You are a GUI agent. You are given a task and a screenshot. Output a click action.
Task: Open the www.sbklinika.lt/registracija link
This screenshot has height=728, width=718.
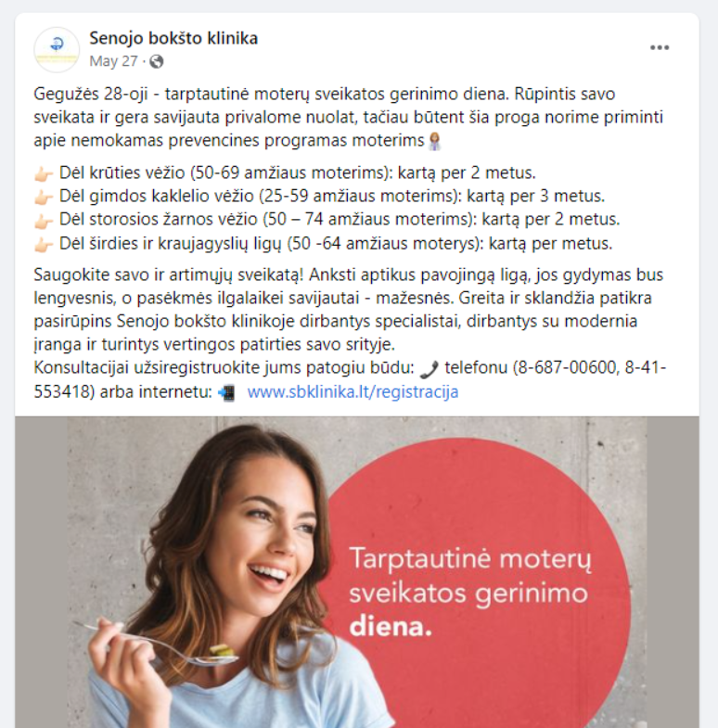(x=353, y=392)
